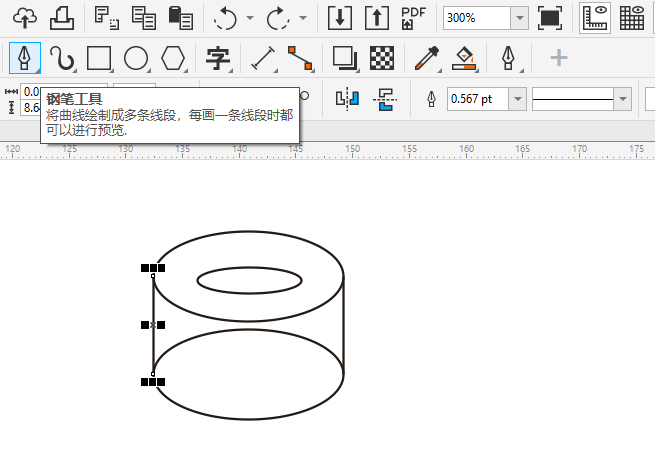Click the cut icon

point(106,18)
